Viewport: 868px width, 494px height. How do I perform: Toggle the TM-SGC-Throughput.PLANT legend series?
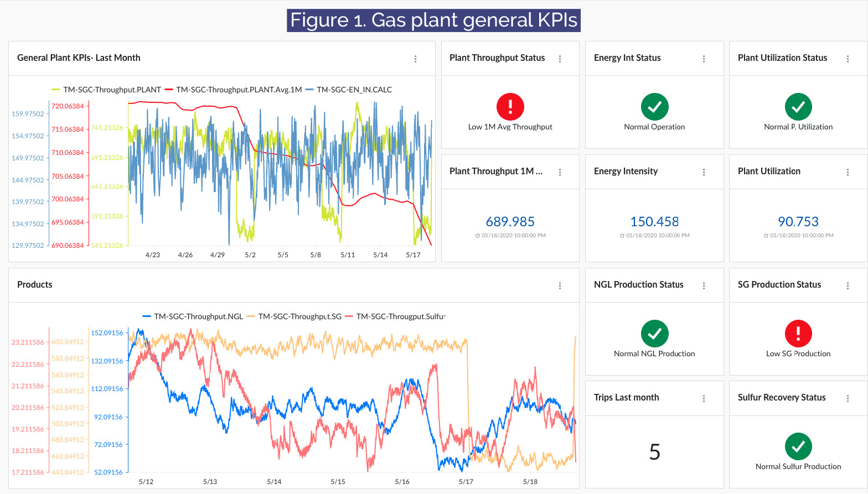pyautogui.click(x=112, y=90)
